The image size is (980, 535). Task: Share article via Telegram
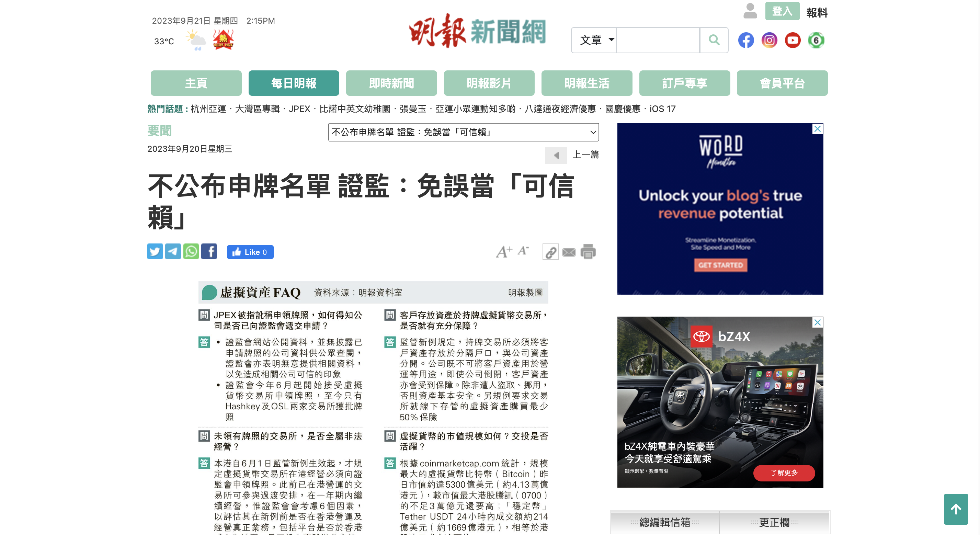coord(173,251)
